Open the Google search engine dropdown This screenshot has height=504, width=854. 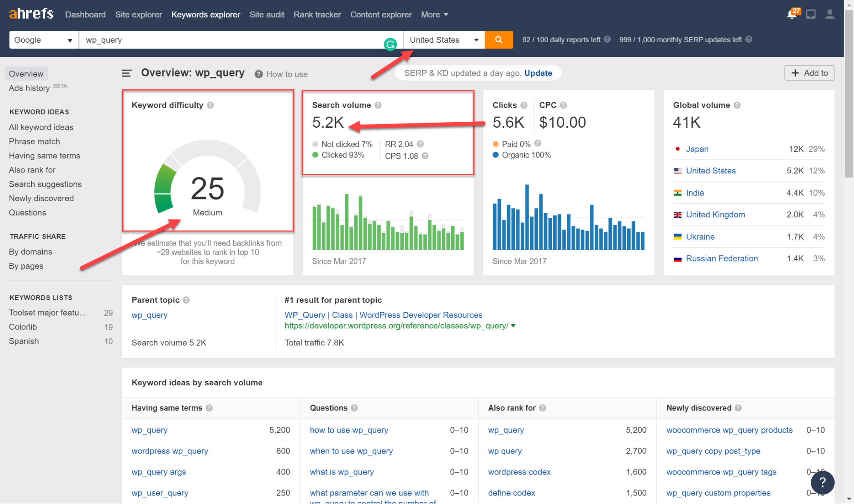tap(44, 40)
